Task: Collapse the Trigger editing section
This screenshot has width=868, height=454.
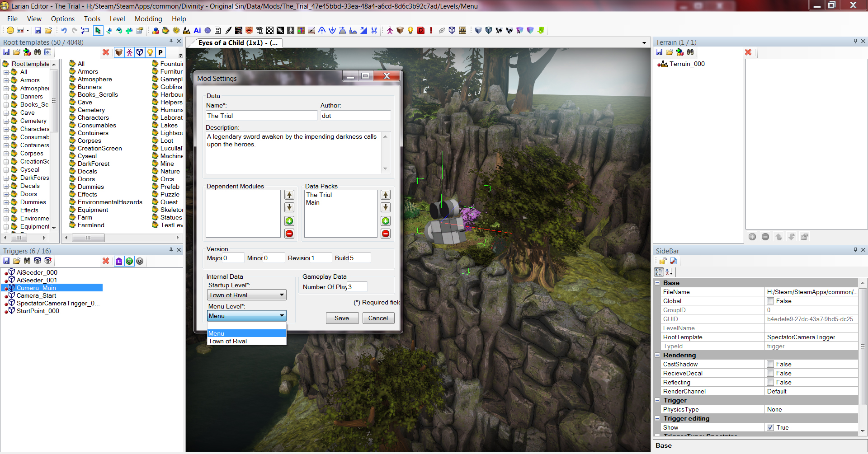Action: tap(658, 418)
